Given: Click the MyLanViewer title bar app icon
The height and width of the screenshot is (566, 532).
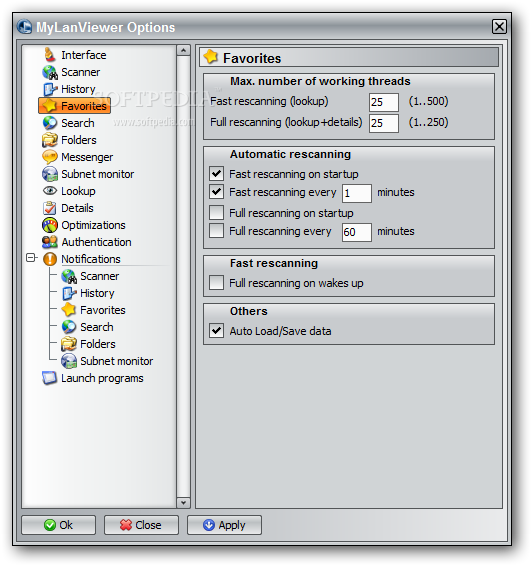Looking at the screenshot, I should click(25, 27).
